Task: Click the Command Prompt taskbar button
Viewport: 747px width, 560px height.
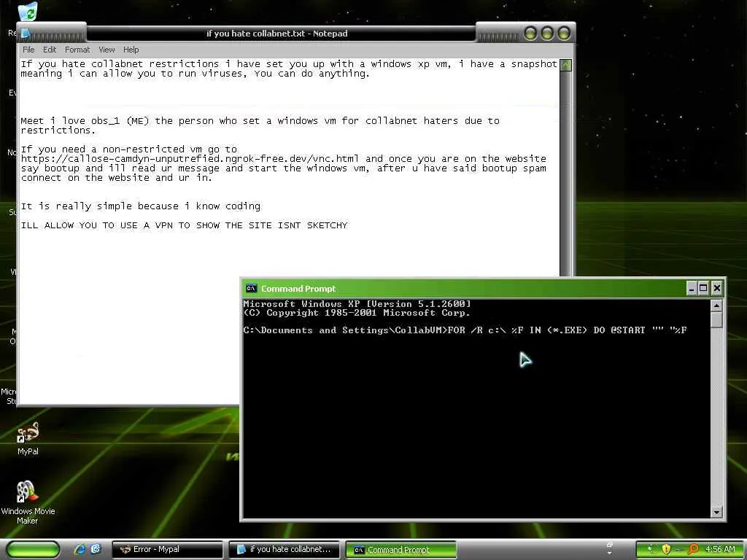Action: [400, 549]
